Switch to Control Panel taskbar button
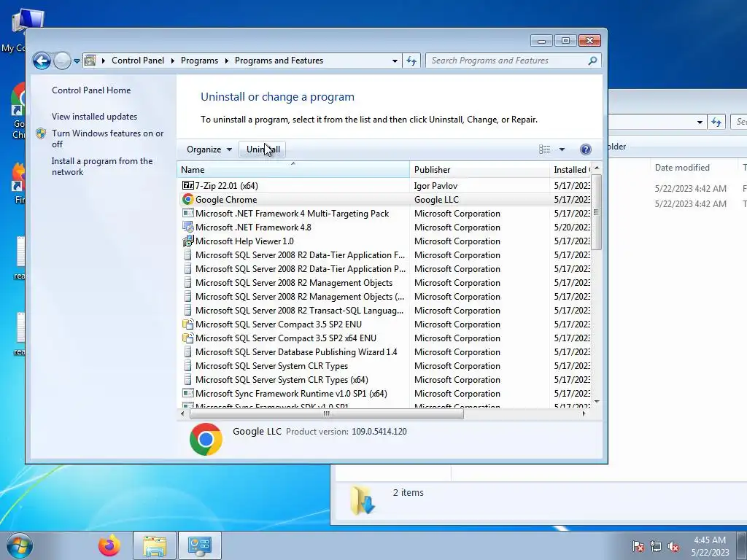Screen dimensions: 747x560 click(x=200, y=545)
